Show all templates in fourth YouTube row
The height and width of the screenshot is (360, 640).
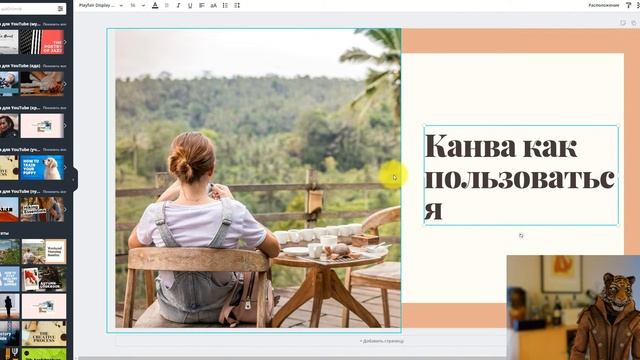54,150
